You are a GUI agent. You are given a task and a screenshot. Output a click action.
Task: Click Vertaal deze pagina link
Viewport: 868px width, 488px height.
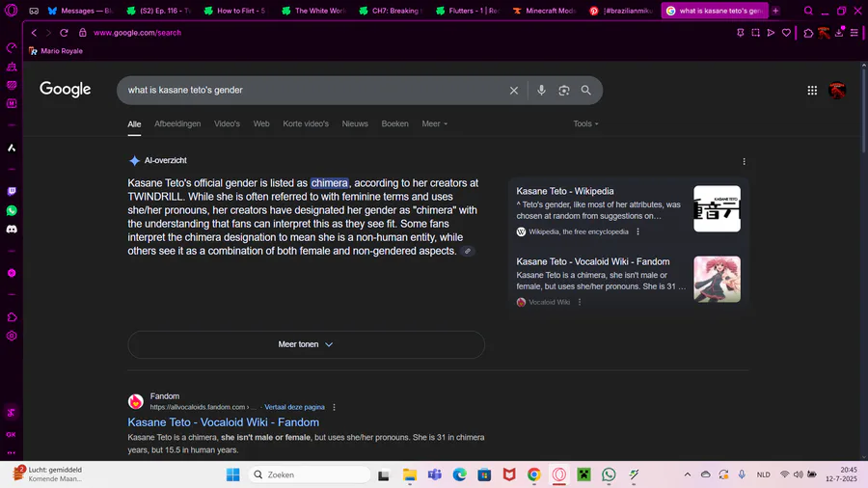point(294,407)
